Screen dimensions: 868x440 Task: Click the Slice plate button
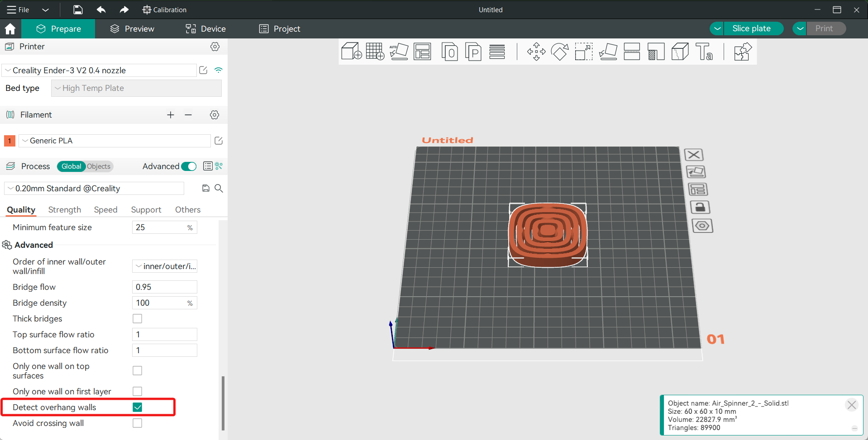point(751,28)
